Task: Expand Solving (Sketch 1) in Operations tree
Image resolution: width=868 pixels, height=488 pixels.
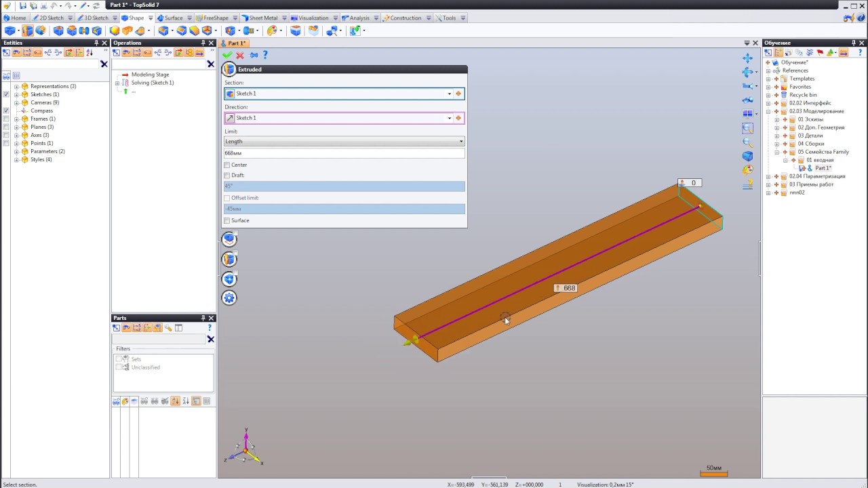Action: (117, 83)
